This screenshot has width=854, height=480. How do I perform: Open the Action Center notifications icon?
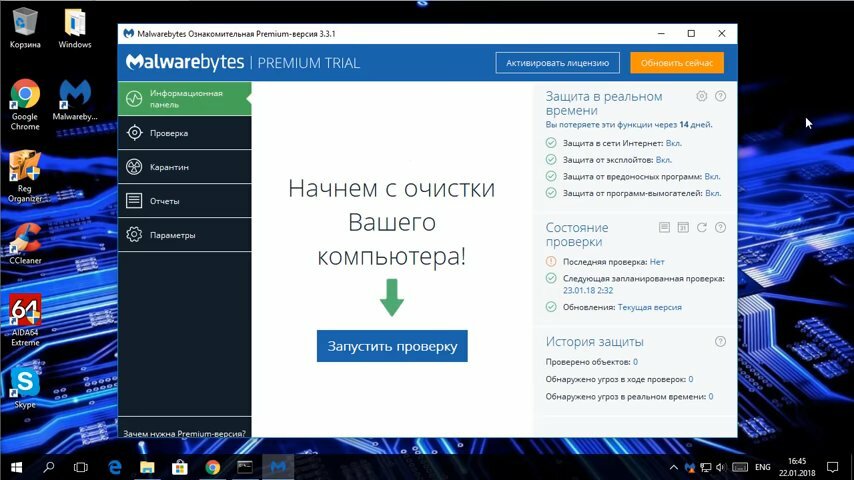point(832,467)
